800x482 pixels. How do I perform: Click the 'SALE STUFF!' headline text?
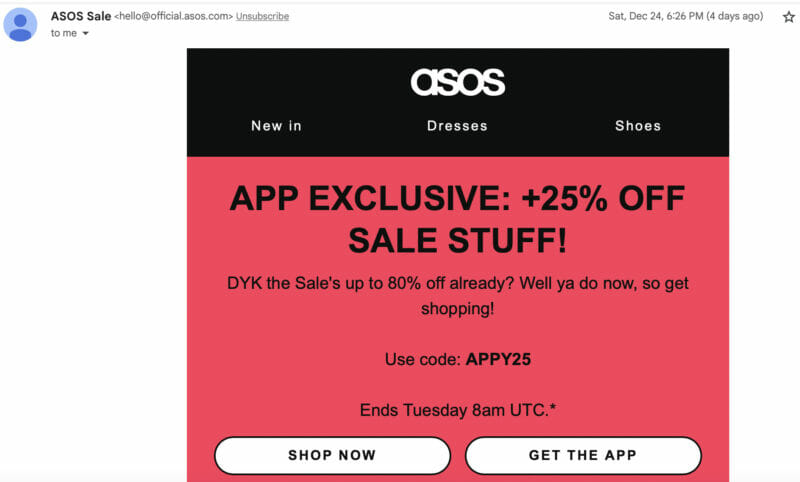tap(457, 241)
